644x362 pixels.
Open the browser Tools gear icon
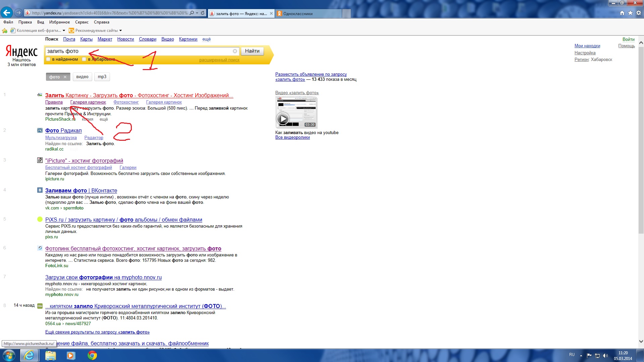pos(638,13)
